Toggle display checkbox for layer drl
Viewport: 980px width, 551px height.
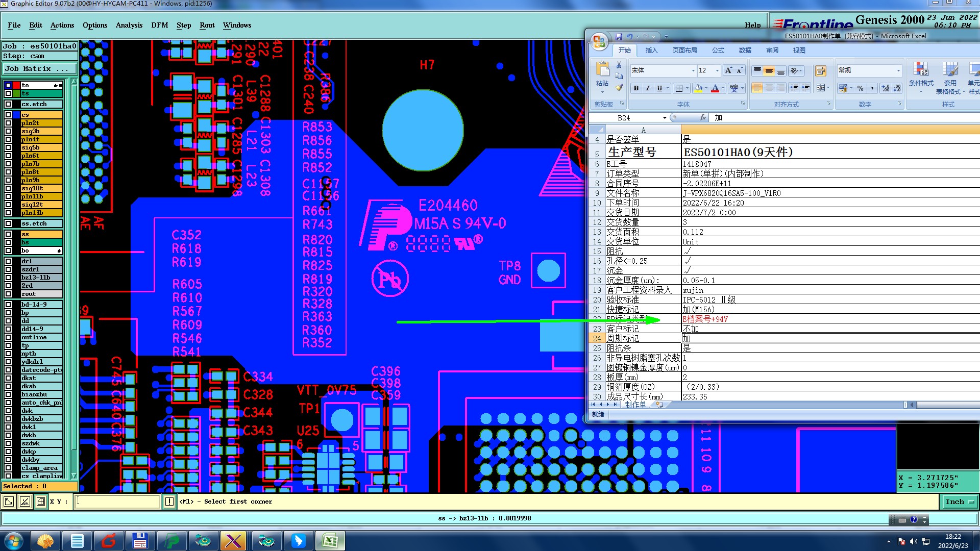tap(8, 261)
